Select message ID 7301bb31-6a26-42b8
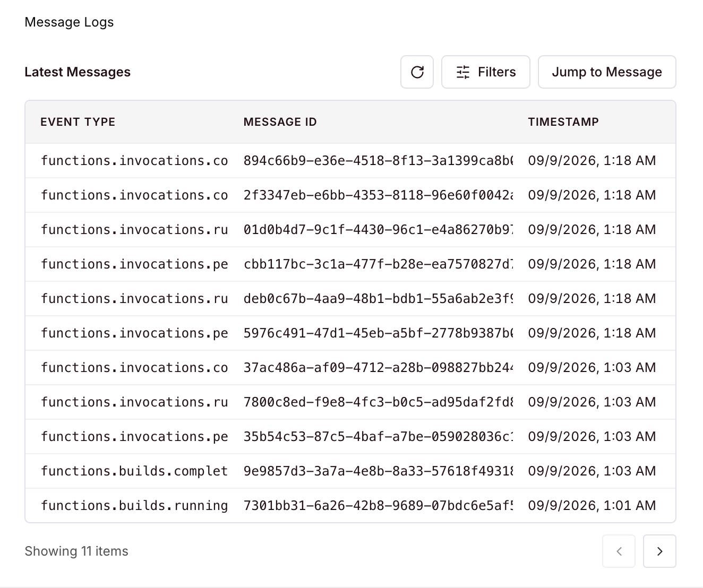The width and height of the screenshot is (703, 588). 379,505
